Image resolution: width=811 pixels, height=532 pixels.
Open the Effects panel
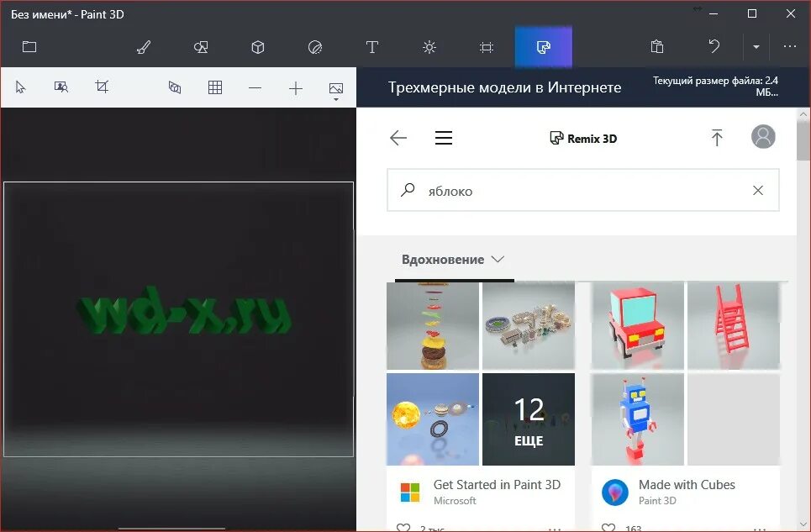click(x=429, y=47)
